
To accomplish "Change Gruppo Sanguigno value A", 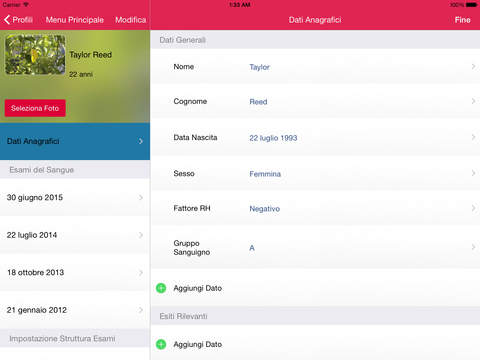I will 252,248.
